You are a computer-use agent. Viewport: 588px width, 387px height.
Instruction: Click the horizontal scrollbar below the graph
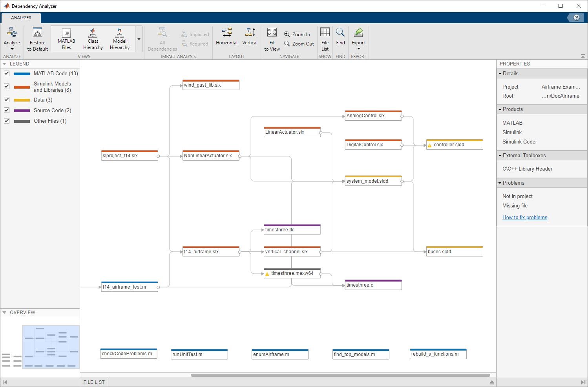(x=340, y=375)
